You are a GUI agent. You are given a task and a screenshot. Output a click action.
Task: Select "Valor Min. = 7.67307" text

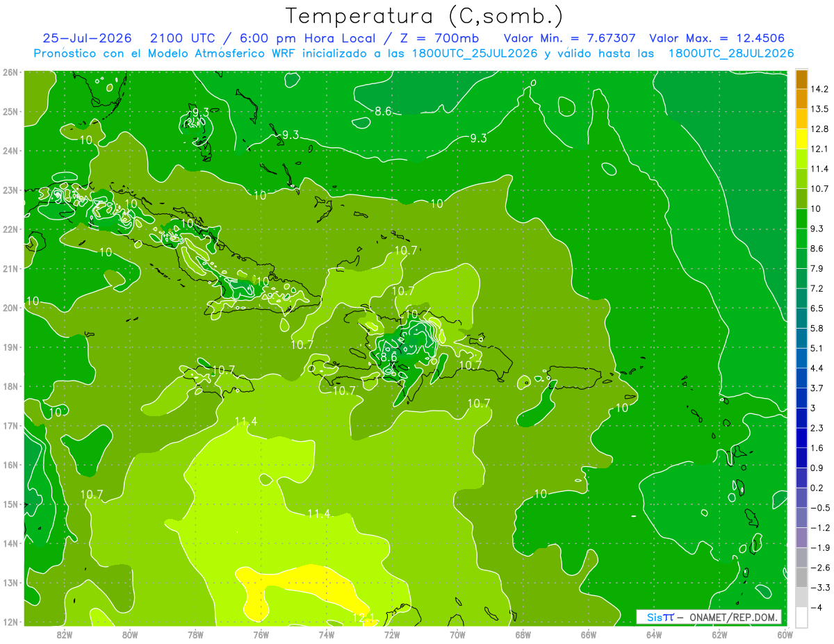click(x=569, y=38)
